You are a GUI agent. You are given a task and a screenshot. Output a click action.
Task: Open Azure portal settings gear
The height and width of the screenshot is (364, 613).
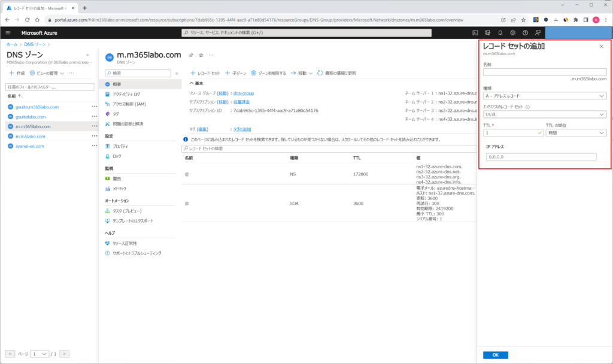(512, 33)
